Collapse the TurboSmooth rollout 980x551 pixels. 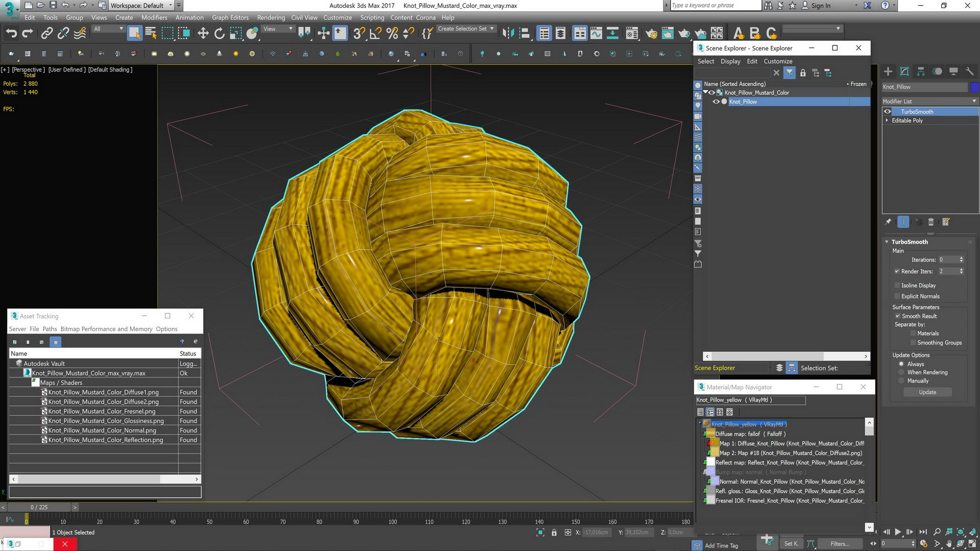coord(887,242)
